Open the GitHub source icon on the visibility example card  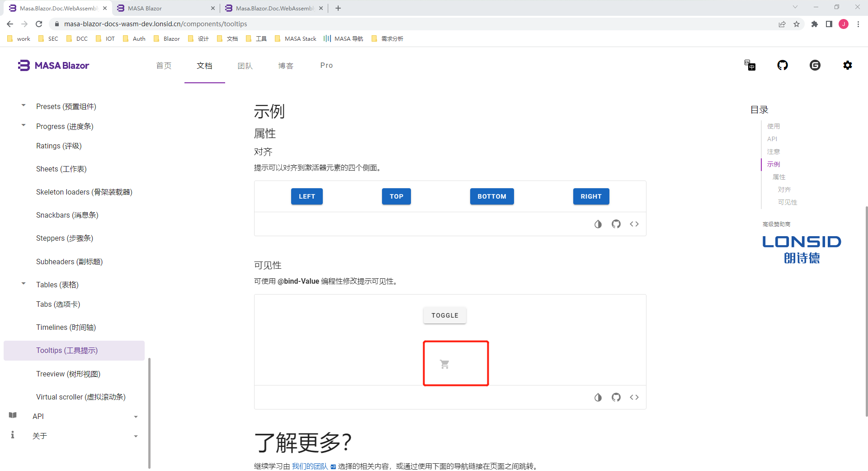tap(616, 397)
